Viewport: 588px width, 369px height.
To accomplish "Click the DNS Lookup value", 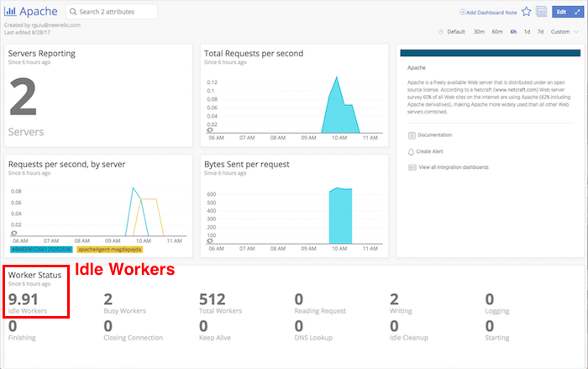I will pyautogui.click(x=298, y=326).
